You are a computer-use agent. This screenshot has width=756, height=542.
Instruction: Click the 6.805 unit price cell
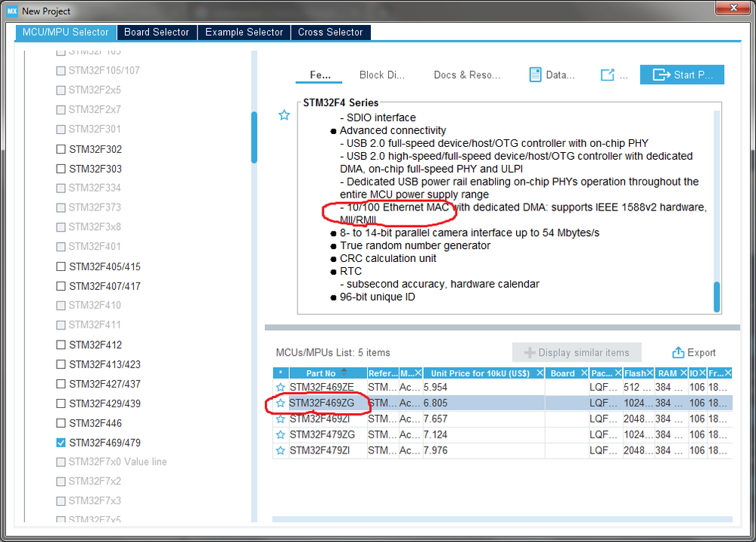point(435,403)
